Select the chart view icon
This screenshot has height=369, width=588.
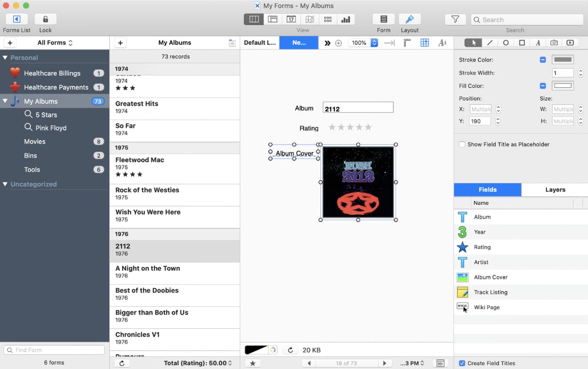pos(346,20)
